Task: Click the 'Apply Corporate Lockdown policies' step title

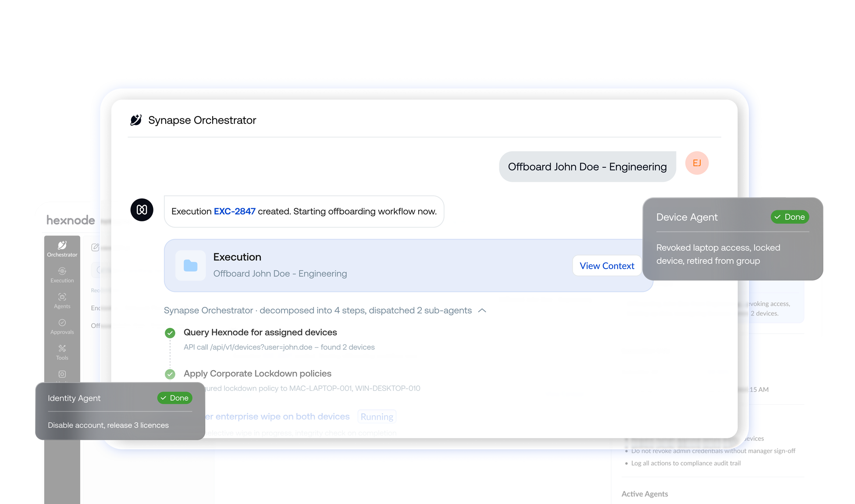Action: click(x=257, y=373)
